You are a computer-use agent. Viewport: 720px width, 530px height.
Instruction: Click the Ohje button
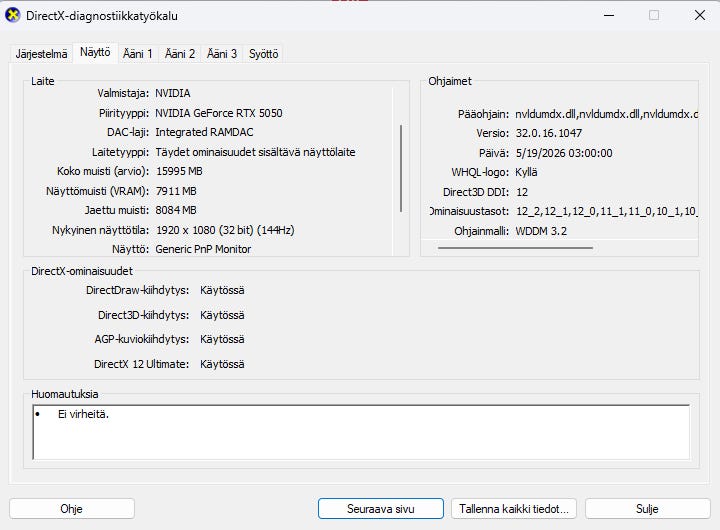(72, 509)
